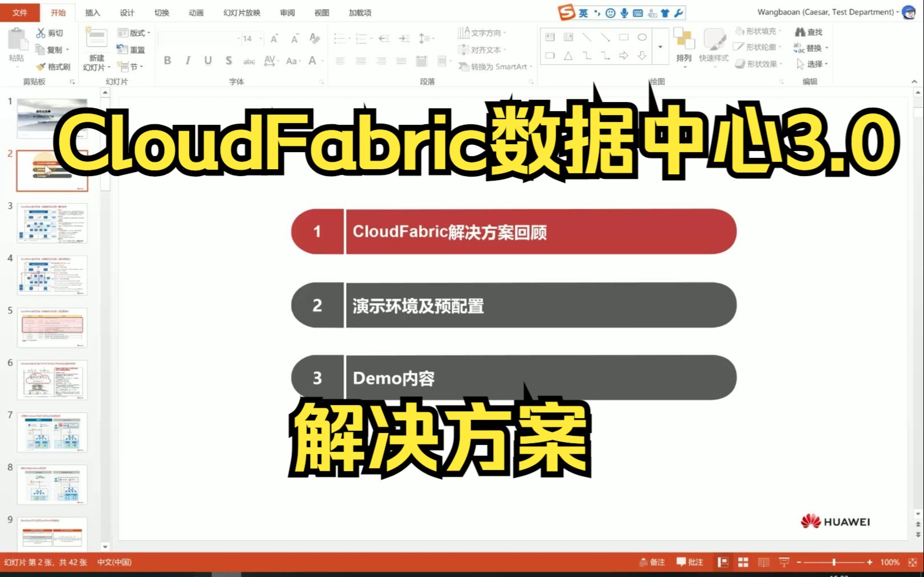Switch to the Transitions (切换) tab

(162, 13)
